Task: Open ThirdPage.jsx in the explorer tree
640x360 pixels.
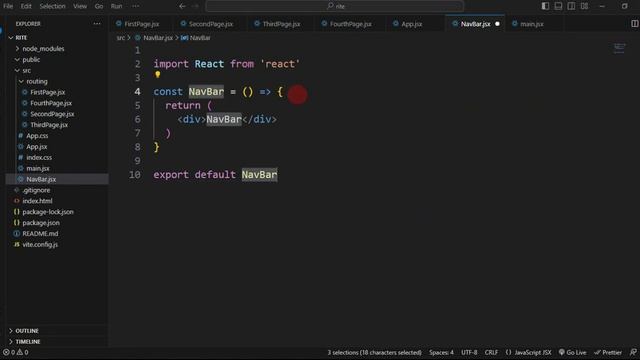Action: click(x=57, y=125)
